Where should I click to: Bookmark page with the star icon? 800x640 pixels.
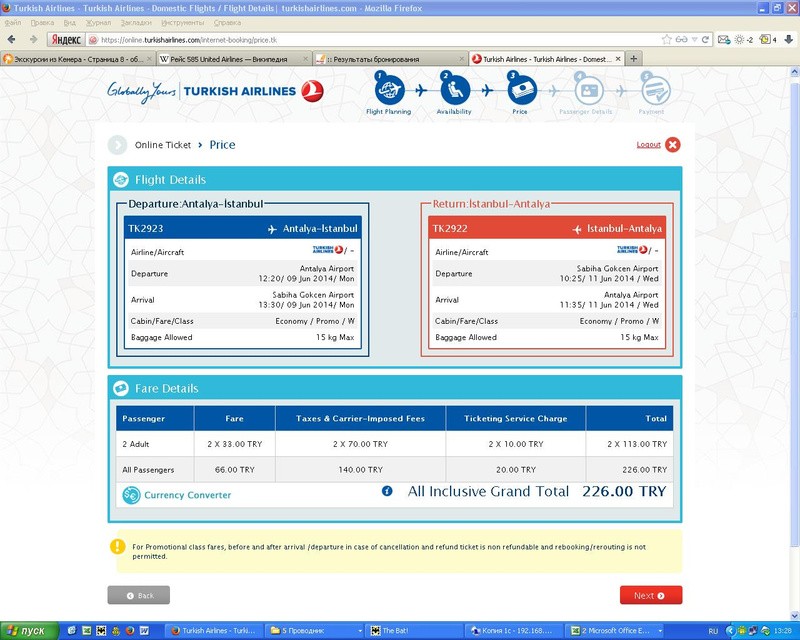[x=666, y=39]
